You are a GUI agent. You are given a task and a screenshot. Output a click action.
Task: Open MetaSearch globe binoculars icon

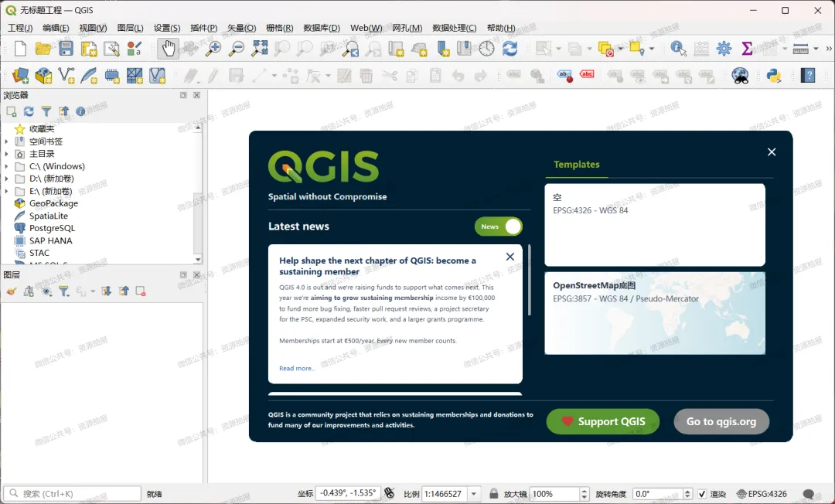pyautogui.click(x=740, y=76)
